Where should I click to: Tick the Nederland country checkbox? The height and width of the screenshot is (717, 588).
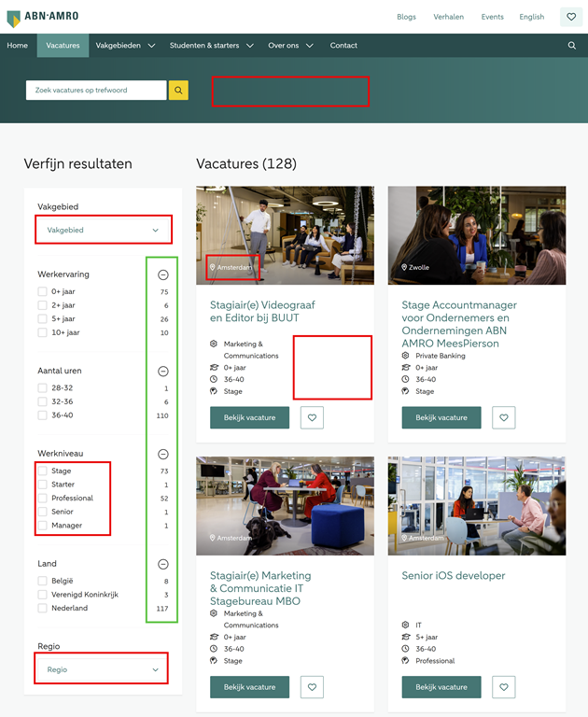pos(42,608)
